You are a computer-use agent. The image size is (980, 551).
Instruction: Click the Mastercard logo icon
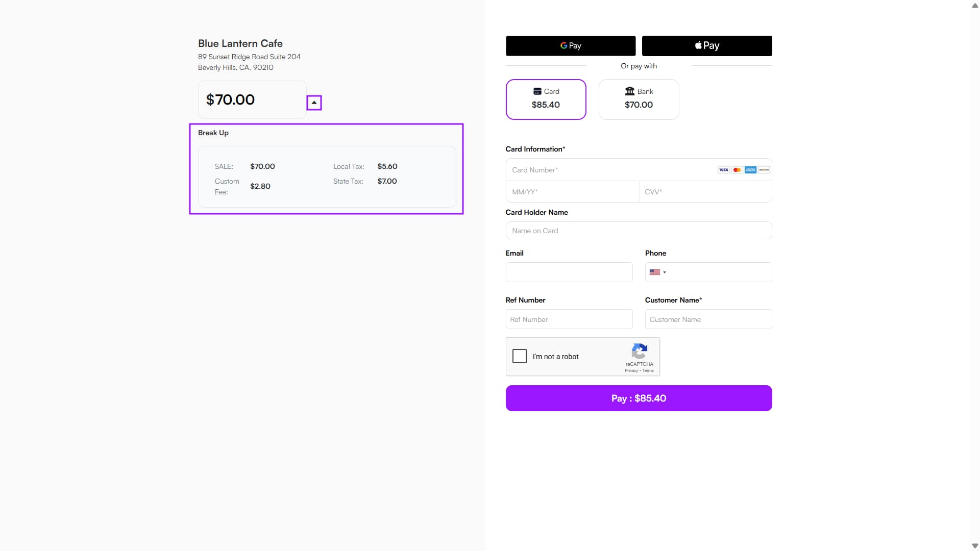coord(737,170)
